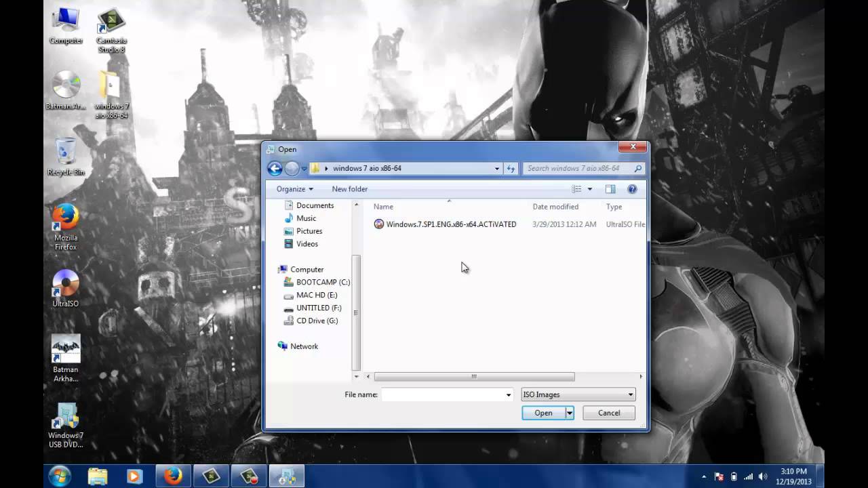Click the address bar path windows 7 aio x86-64

tap(367, 169)
